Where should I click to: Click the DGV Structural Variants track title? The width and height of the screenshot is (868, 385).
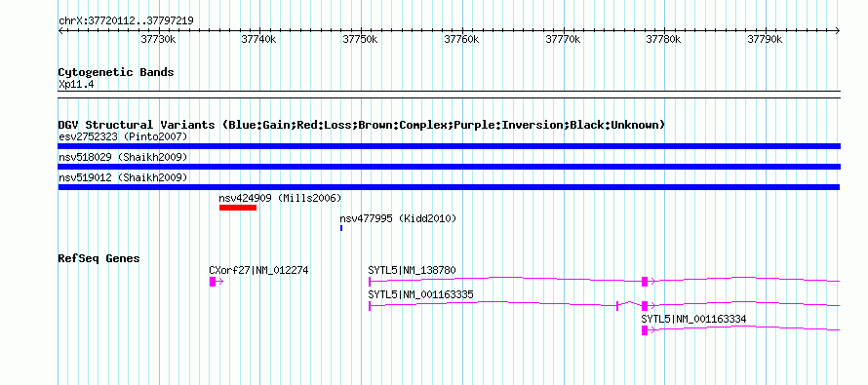pyautogui.click(x=362, y=125)
